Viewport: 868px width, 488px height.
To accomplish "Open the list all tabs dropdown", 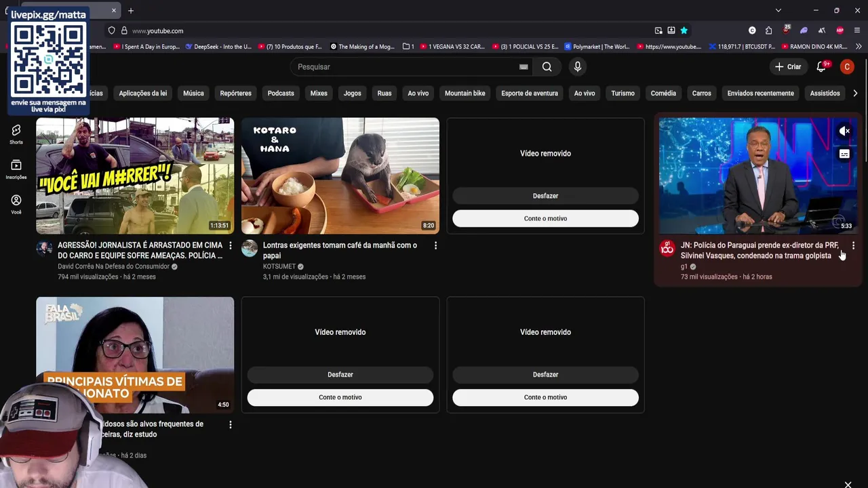I will [778, 10].
